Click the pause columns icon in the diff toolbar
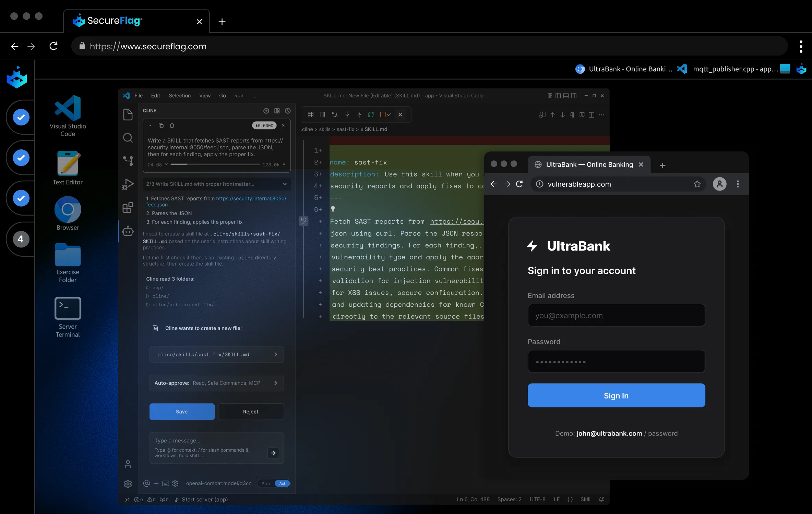812x514 pixels. (x=323, y=114)
